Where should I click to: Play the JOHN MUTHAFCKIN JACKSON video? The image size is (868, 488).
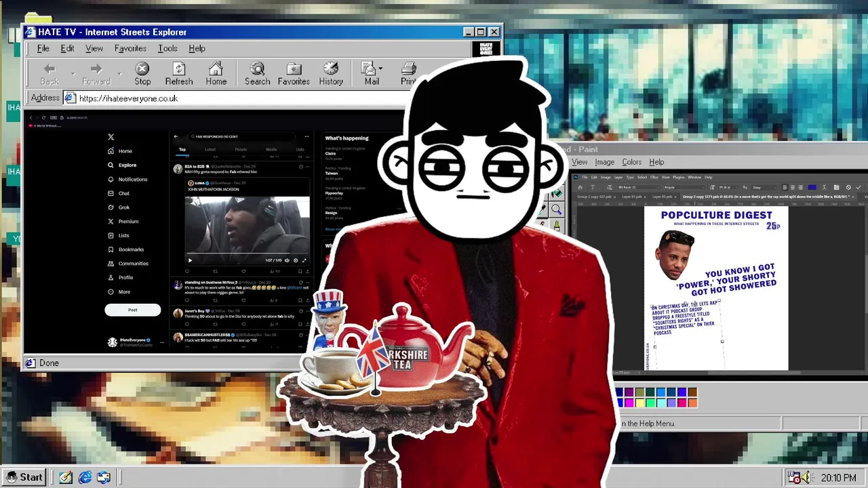coord(190,260)
